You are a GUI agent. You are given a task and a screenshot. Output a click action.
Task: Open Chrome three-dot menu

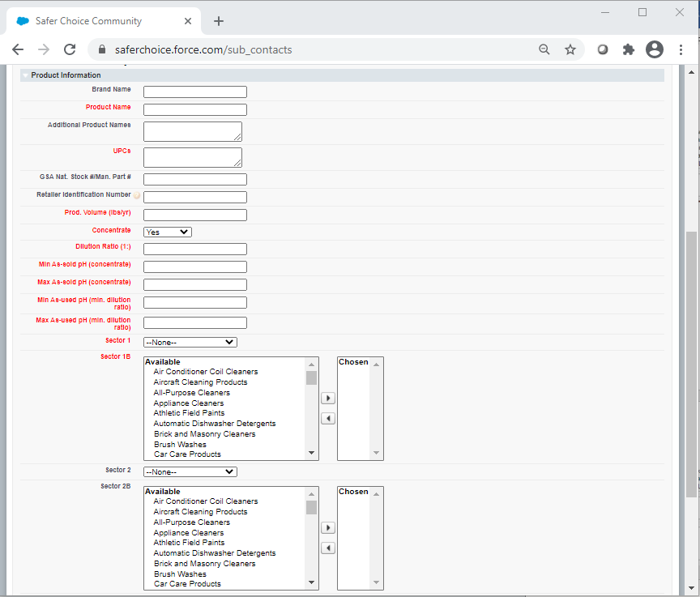tap(681, 49)
